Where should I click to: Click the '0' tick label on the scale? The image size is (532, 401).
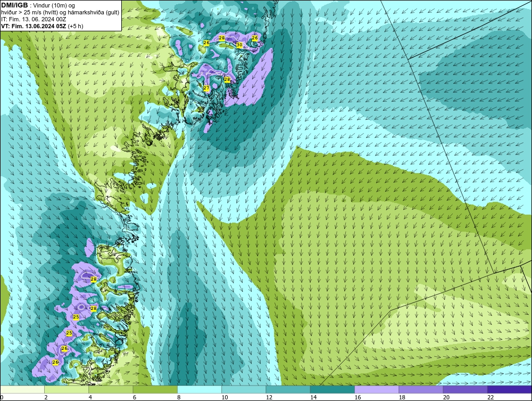point(2,397)
